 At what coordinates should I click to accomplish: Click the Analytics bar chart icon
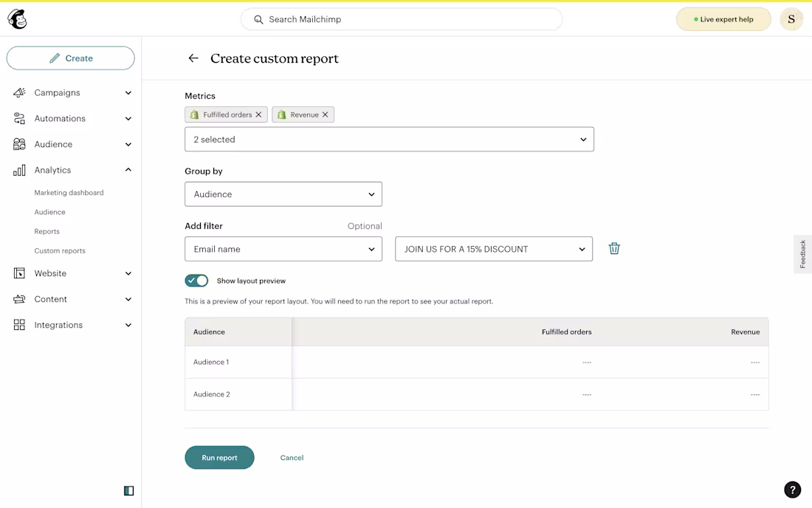point(19,170)
